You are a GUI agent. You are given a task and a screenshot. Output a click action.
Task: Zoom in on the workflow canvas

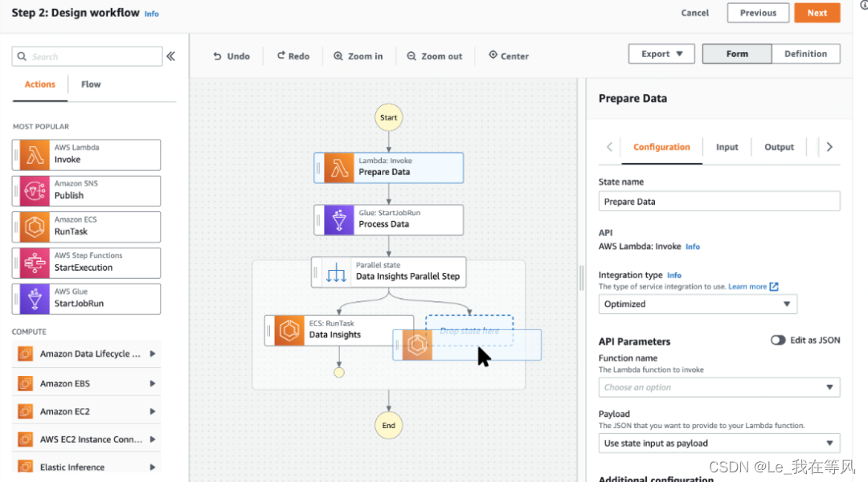pyautogui.click(x=358, y=56)
